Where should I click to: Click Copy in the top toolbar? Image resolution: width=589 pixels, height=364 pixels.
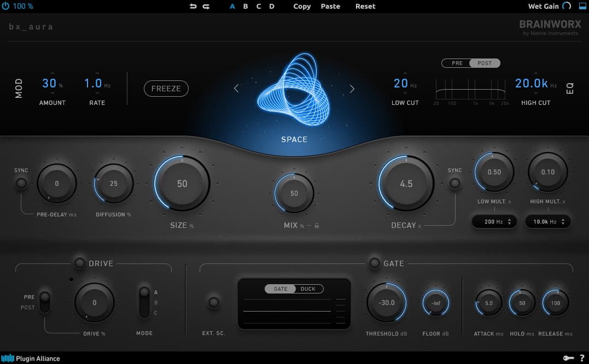pos(302,7)
